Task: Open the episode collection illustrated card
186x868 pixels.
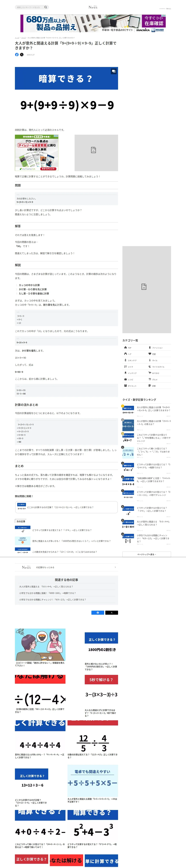Action: point(40,648)
